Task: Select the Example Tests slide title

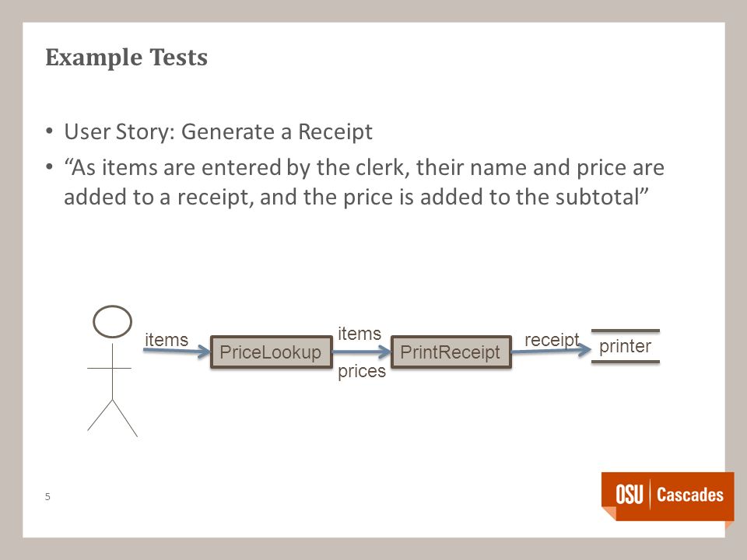Action: click(126, 58)
